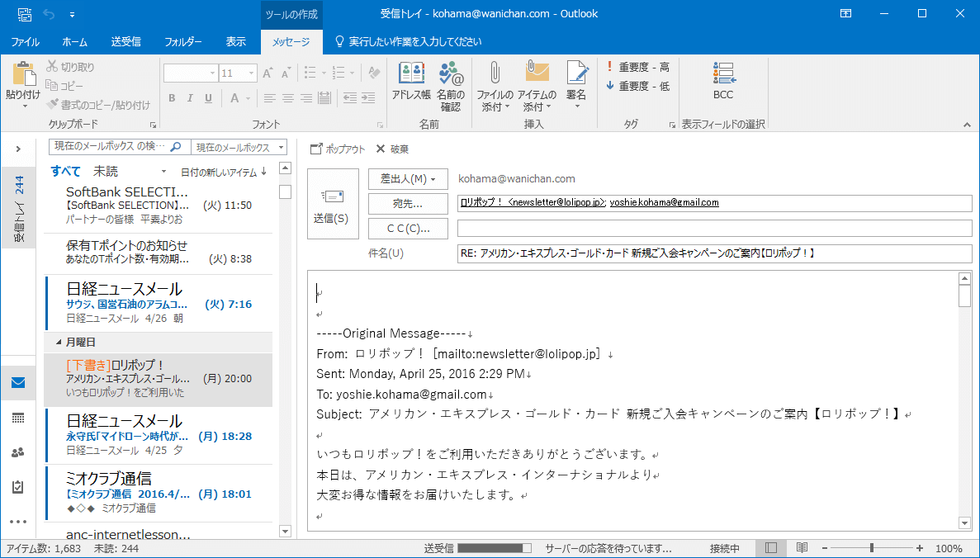Screen dimensions: 980x558
Task: Toggle Bold formatting
Action: [x=172, y=98]
